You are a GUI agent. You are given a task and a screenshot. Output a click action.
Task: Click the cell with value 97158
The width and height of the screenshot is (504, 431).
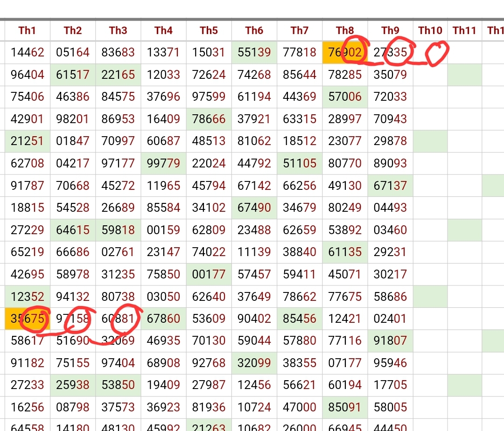[x=73, y=319]
